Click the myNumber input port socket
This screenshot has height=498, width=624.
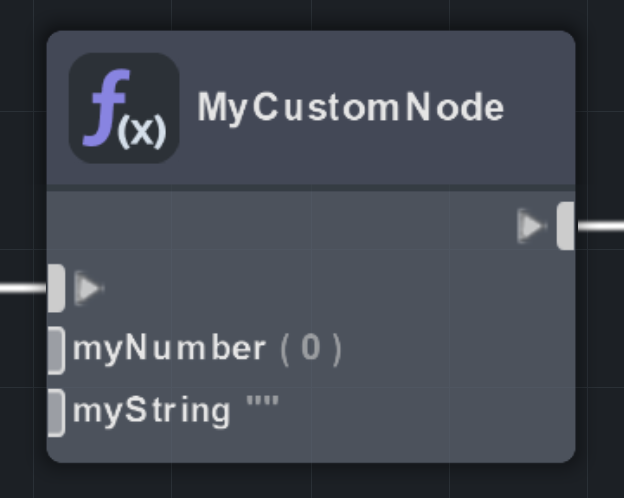pos(56,349)
